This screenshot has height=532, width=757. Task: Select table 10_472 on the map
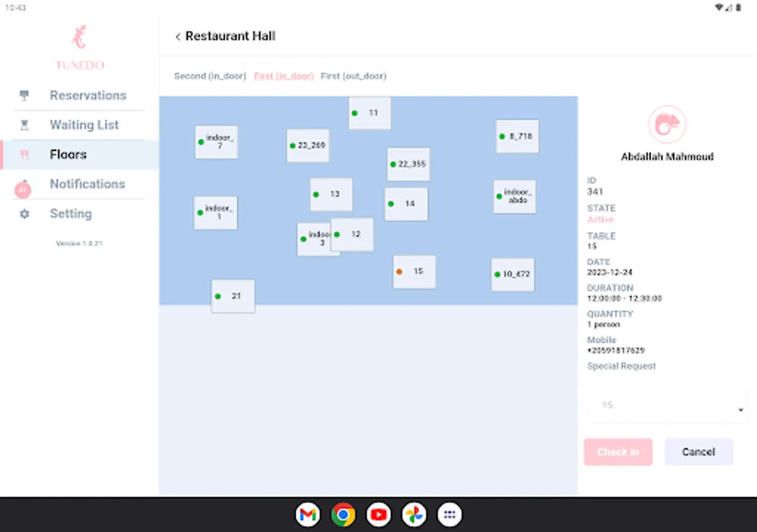[512, 274]
